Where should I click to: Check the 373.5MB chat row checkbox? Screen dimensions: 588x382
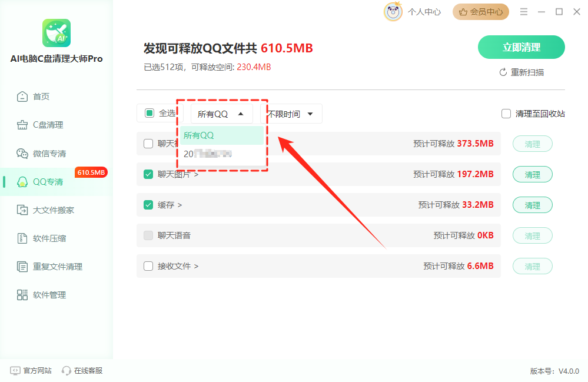tap(148, 144)
